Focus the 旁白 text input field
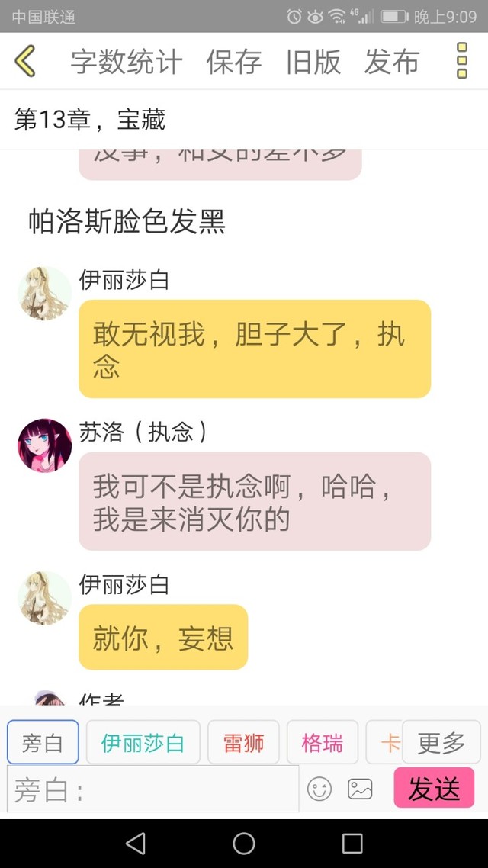The image size is (488, 868). [x=152, y=789]
